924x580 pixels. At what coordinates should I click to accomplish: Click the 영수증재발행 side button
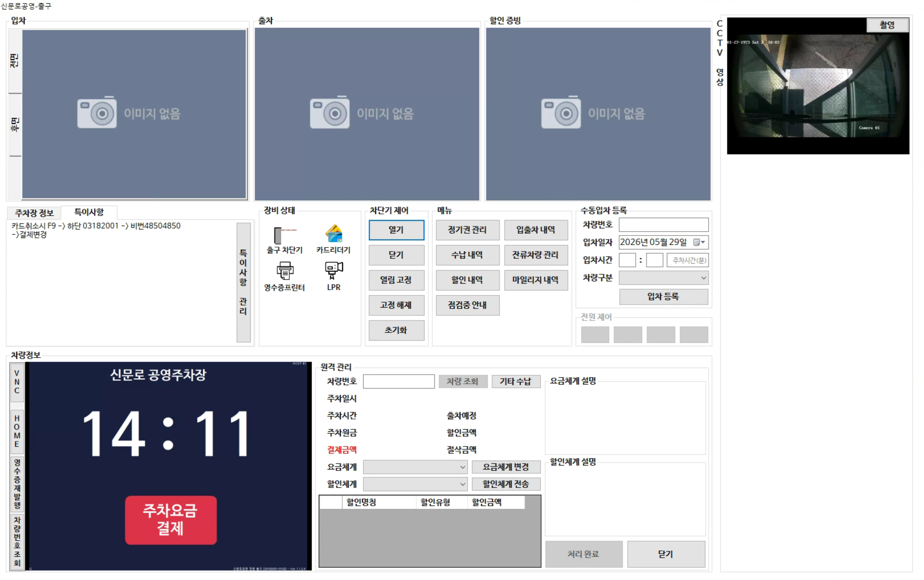(x=17, y=484)
